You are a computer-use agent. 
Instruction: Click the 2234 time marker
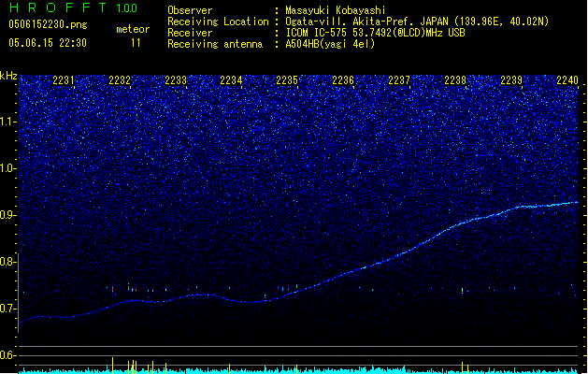point(231,79)
